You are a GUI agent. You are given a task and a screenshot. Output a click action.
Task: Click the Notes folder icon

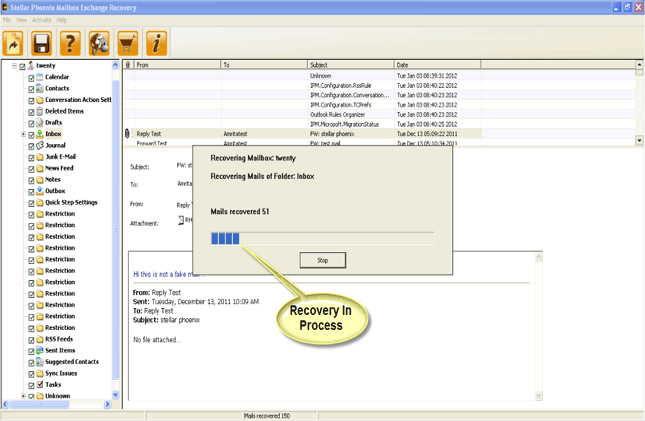(x=40, y=179)
